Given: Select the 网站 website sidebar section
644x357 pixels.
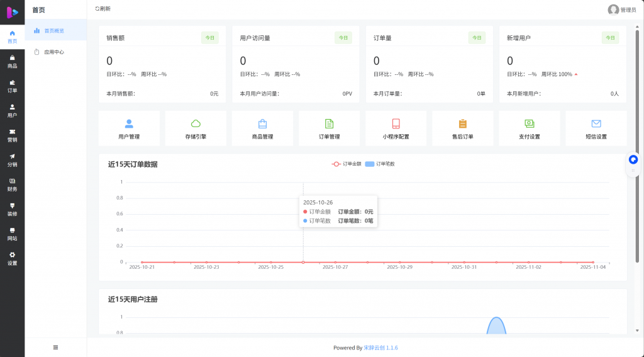Looking at the screenshot, I should (13, 234).
